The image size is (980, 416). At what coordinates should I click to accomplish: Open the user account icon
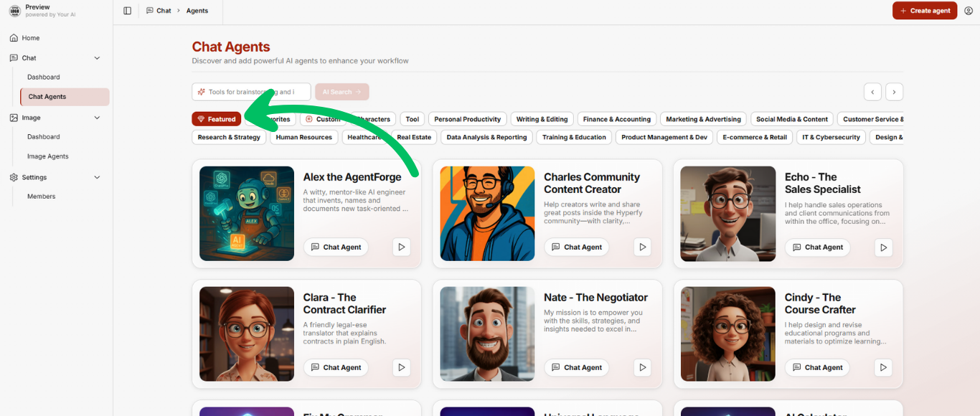coord(969,11)
